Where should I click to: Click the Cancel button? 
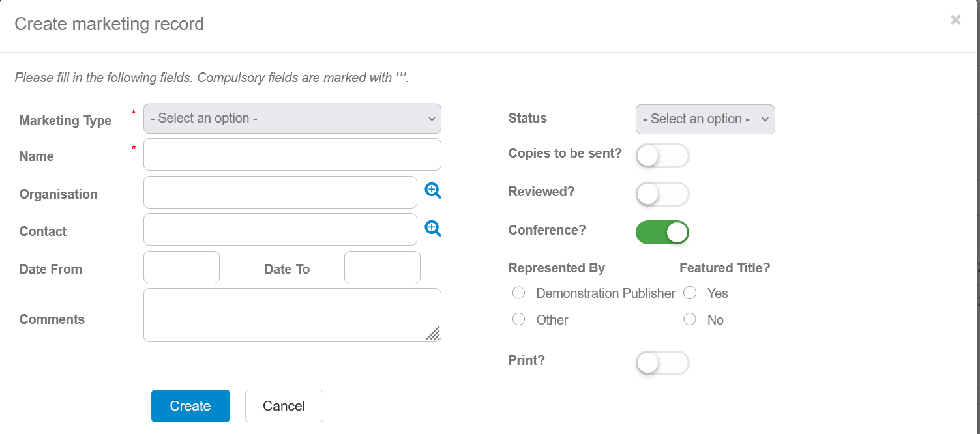(x=284, y=406)
